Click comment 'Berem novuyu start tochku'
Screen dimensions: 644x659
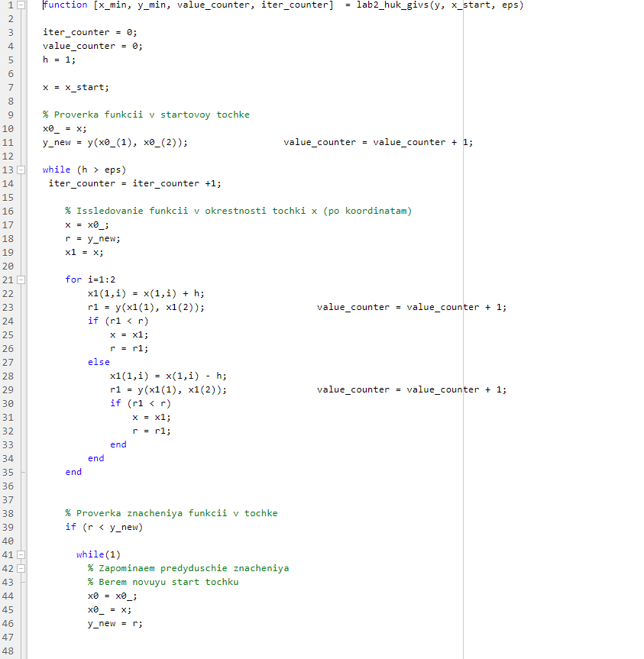163,582
